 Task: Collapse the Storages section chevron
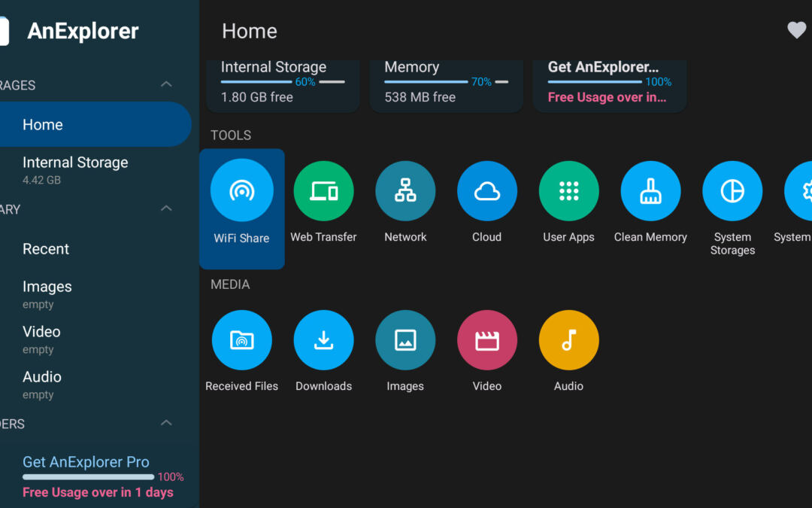(x=167, y=84)
